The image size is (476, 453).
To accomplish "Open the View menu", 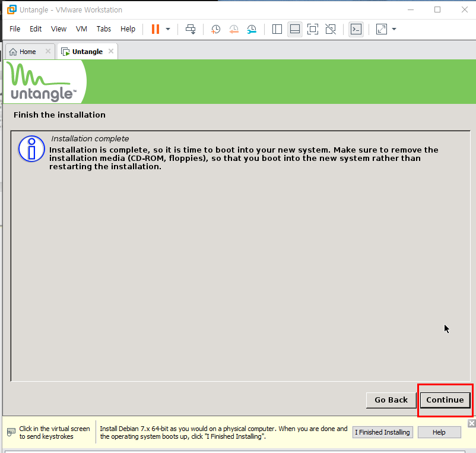I will tap(59, 29).
